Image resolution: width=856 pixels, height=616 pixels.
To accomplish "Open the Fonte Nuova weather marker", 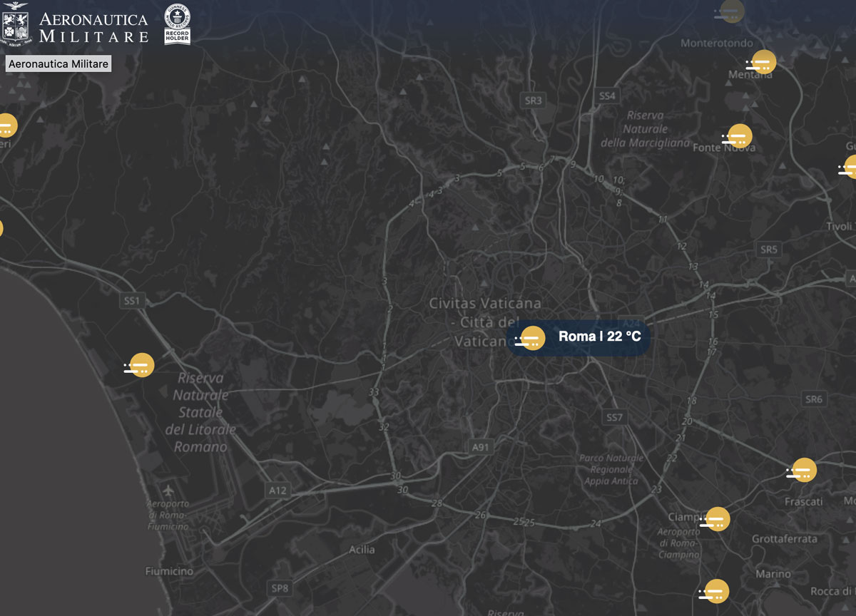I will click(739, 135).
